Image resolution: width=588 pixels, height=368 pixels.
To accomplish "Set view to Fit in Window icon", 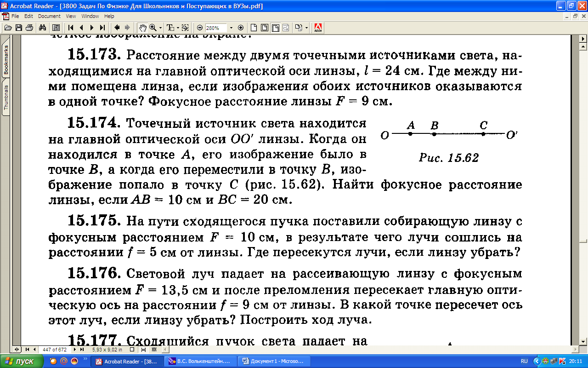I will point(265,28).
